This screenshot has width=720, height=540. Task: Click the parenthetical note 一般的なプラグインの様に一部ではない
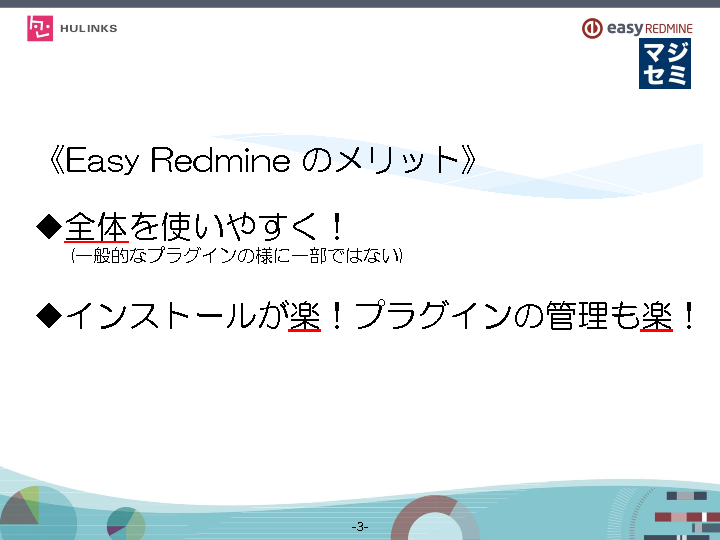(236, 257)
